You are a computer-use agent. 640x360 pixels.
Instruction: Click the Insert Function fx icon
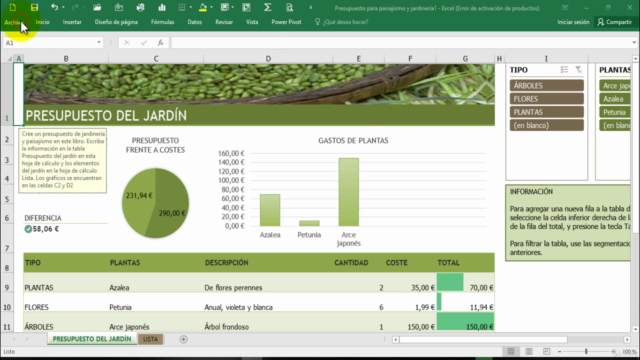160,42
